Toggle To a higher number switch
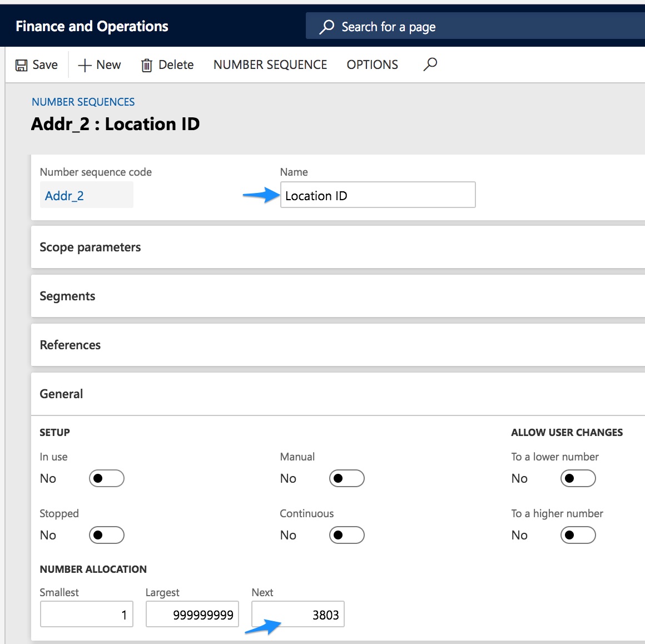This screenshot has height=644, width=645. click(578, 535)
